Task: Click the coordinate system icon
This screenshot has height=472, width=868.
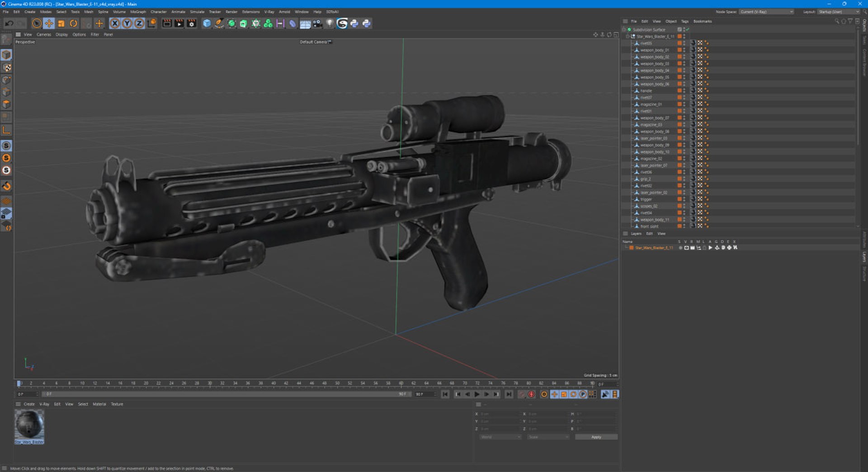Action: coord(152,24)
